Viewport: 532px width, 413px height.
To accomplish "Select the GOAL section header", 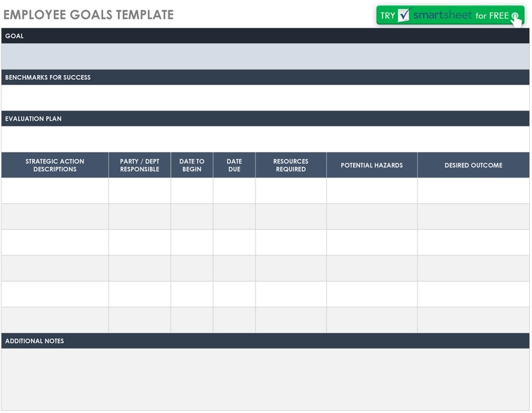I will coord(265,36).
